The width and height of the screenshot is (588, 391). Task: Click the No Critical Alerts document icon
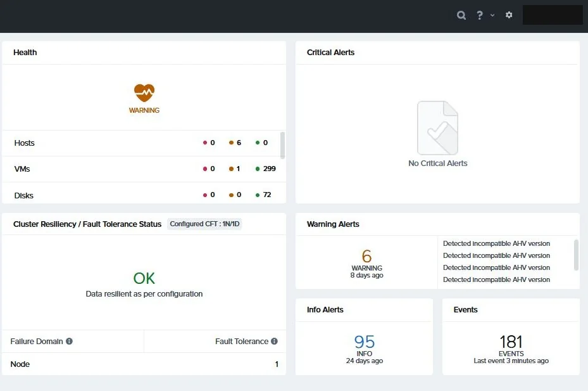pyautogui.click(x=437, y=128)
